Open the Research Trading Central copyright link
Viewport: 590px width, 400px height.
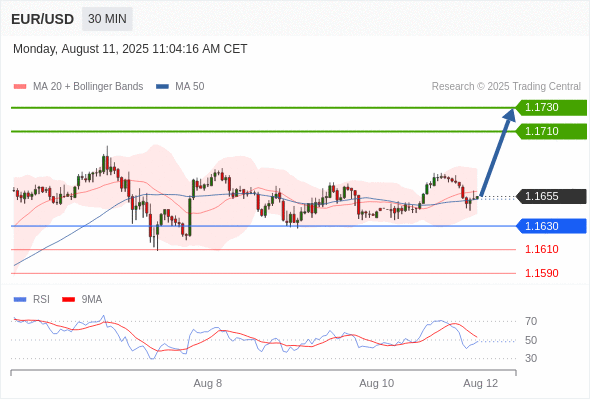pyautogui.click(x=506, y=87)
